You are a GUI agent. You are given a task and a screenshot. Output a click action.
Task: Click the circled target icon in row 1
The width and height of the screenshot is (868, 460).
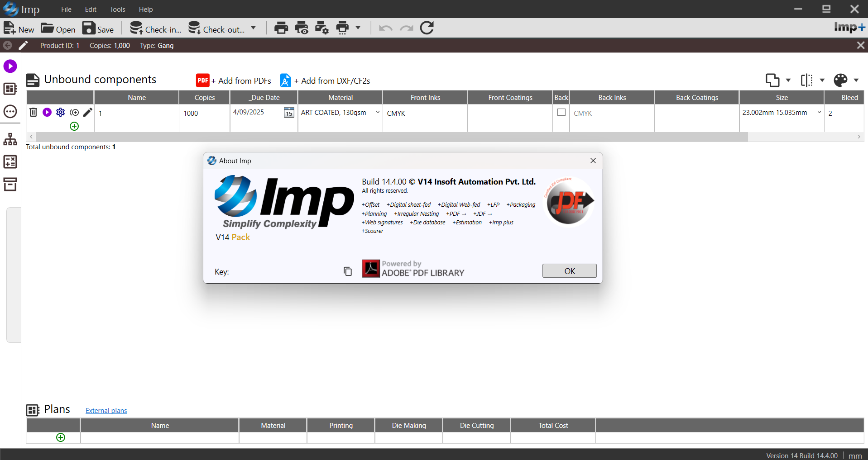(74, 112)
